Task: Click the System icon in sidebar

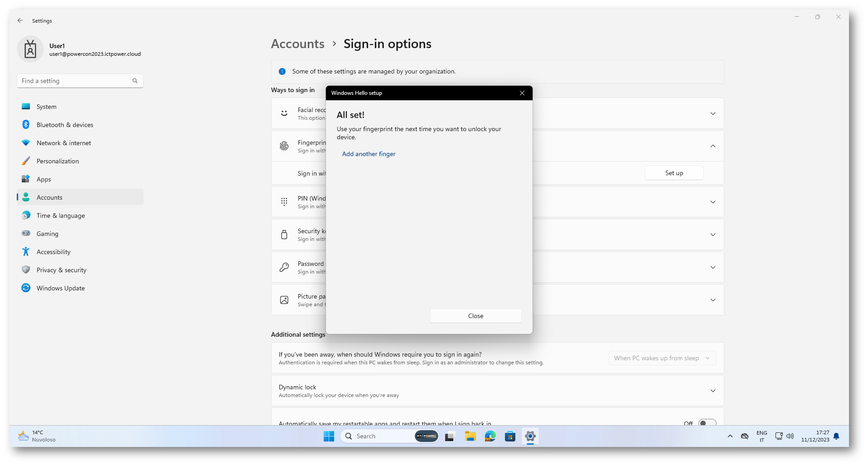Action: coord(26,107)
